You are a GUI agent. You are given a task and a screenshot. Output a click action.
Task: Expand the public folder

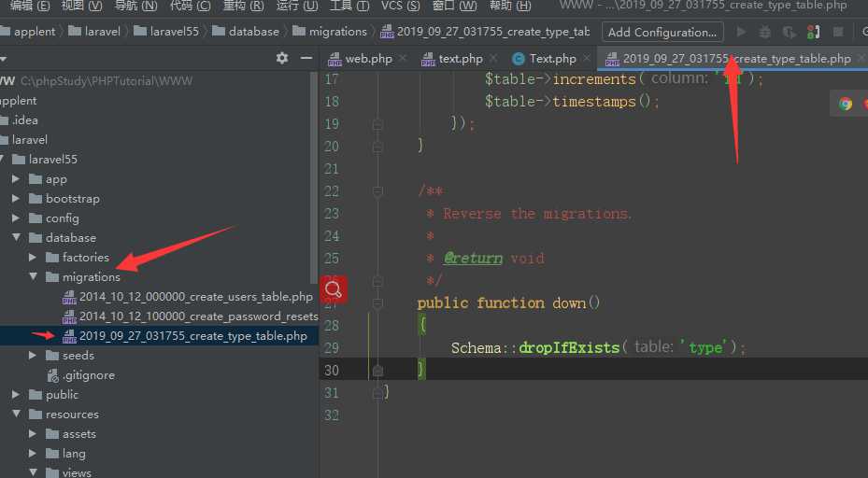(x=16, y=395)
